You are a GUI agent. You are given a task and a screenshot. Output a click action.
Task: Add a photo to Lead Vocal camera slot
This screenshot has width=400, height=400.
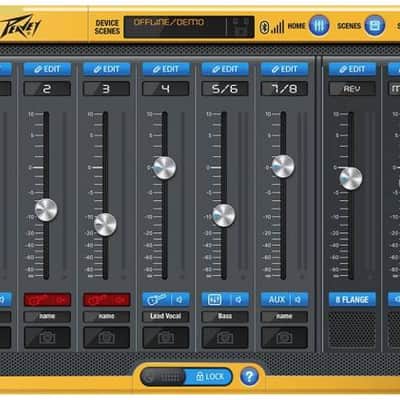(166, 338)
